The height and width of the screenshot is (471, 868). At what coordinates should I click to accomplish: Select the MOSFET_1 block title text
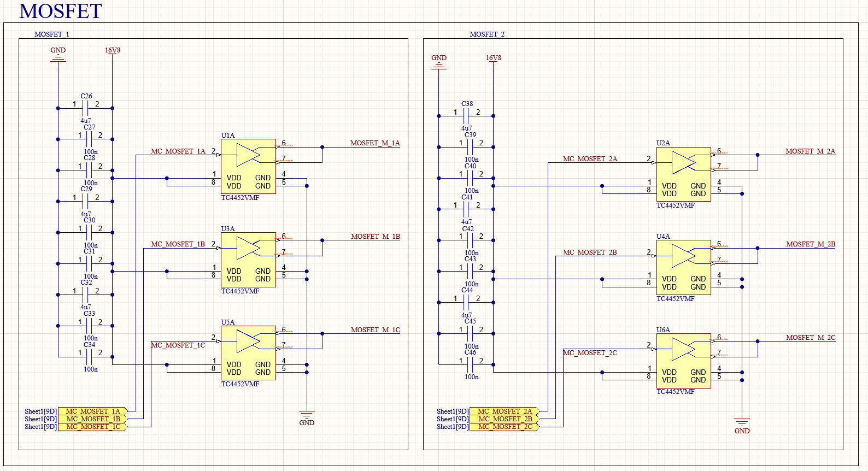[52, 34]
